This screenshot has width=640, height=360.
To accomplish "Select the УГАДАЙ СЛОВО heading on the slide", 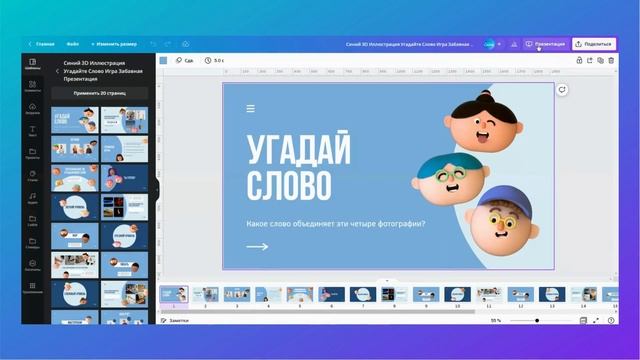I will (298, 166).
